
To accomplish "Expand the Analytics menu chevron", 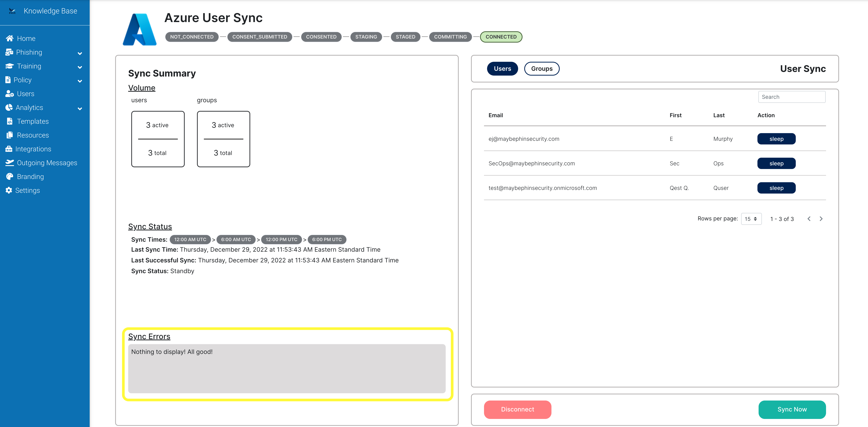I will pos(80,109).
